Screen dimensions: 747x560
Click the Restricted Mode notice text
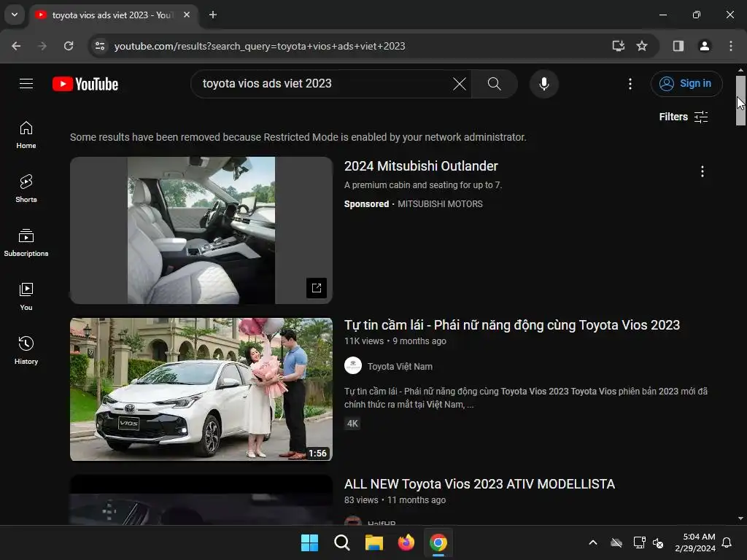point(298,137)
